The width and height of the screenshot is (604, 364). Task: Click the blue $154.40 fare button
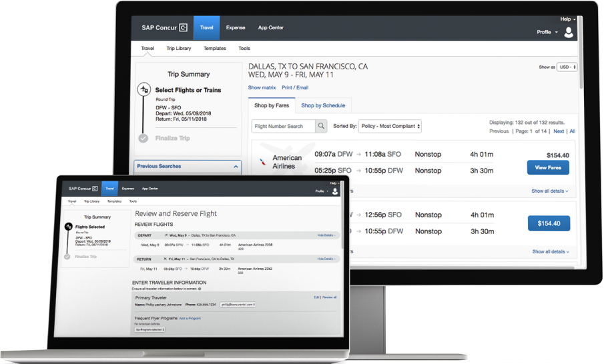tap(549, 223)
